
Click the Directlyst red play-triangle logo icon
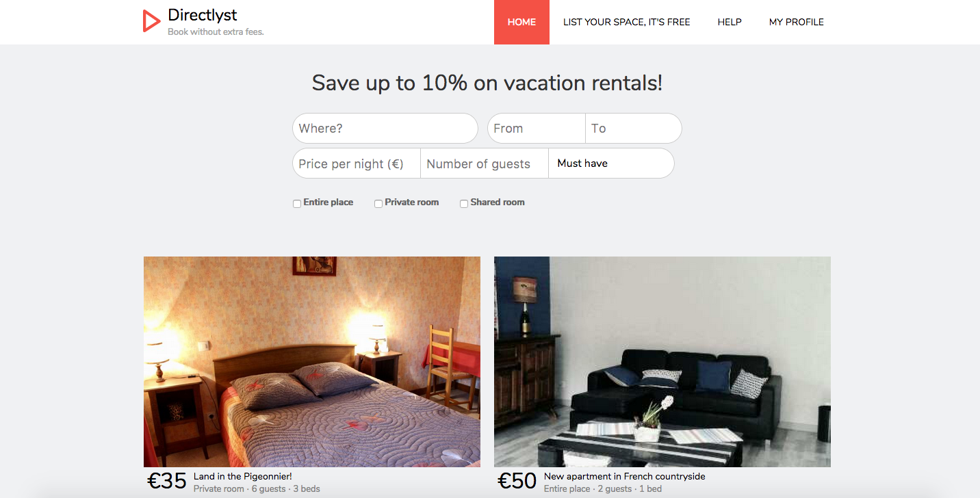pos(151,21)
